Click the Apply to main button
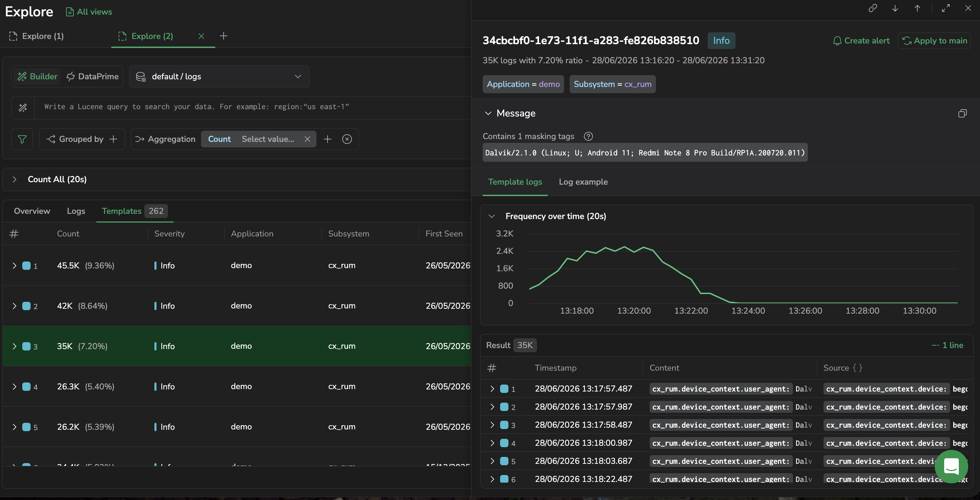Screen dimensions: 980x500 click(x=934, y=41)
